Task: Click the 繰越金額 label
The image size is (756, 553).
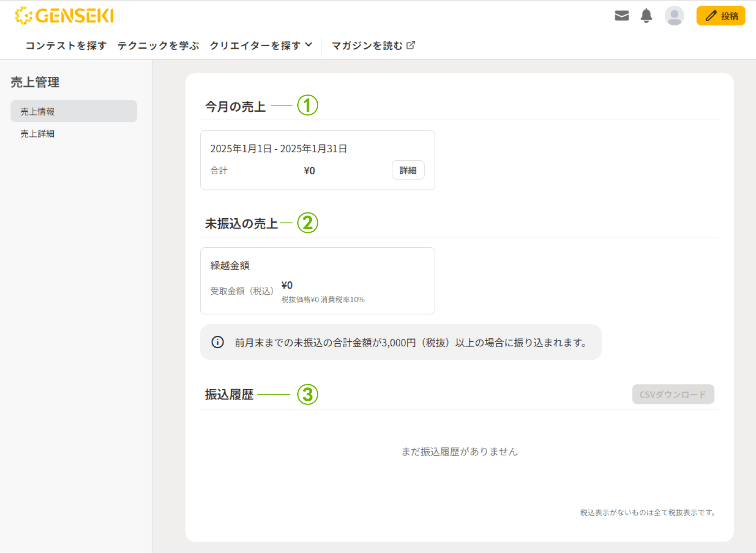Action: (230, 265)
